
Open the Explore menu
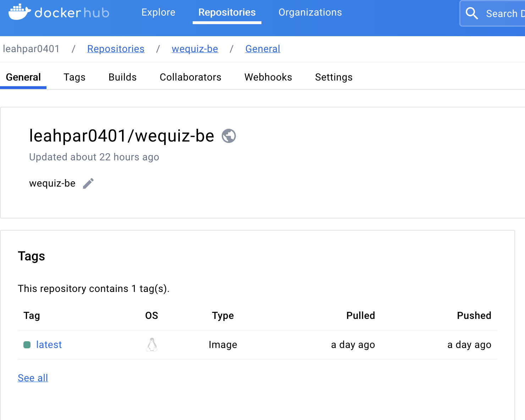158,12
